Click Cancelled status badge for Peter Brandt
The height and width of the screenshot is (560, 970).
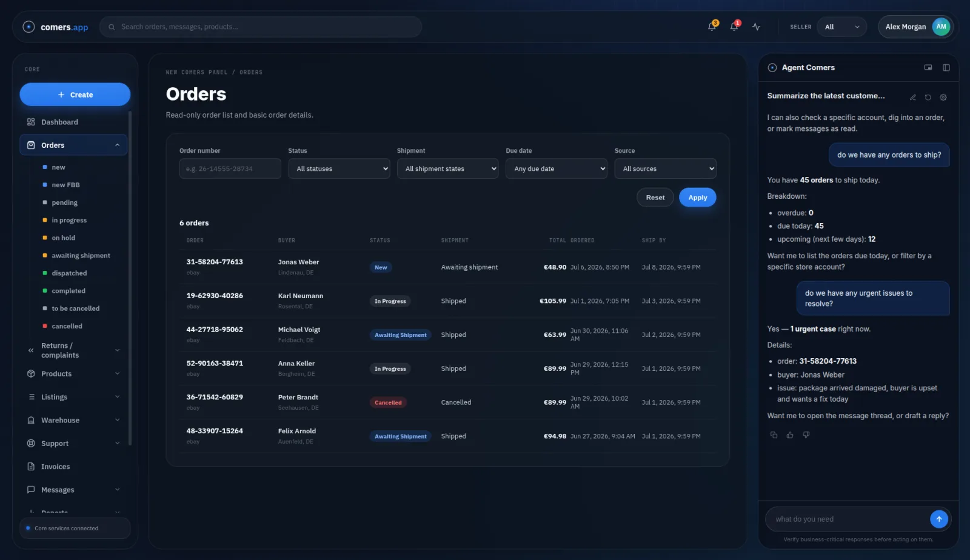click(388, 402)
